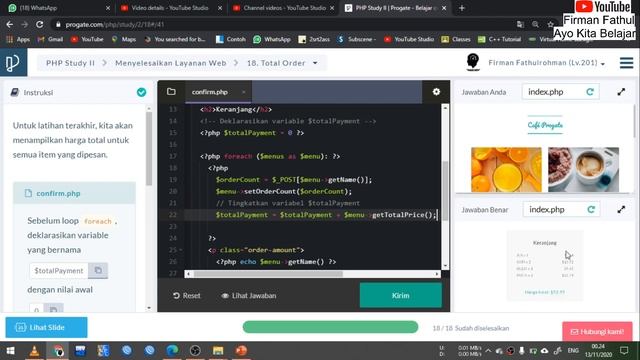The image size is (640, 360).
Task: Click the editor horizontal scrollbar
Action: [268, 274]
